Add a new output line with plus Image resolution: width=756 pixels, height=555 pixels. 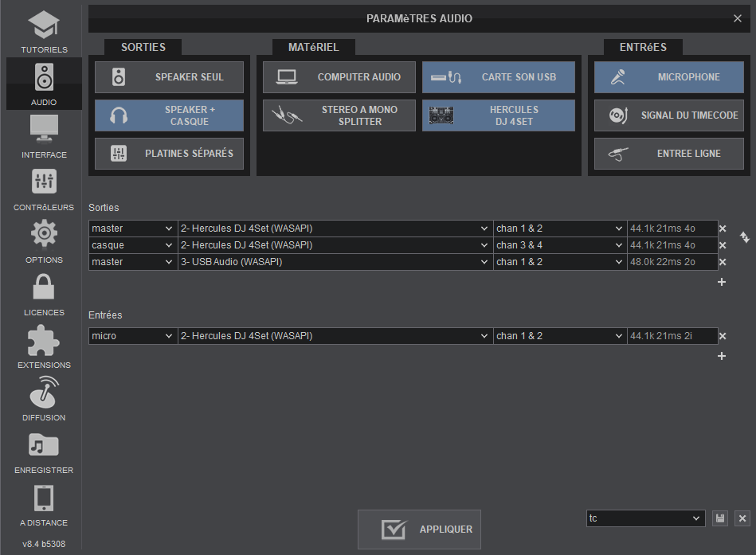(x=722, y=282)
